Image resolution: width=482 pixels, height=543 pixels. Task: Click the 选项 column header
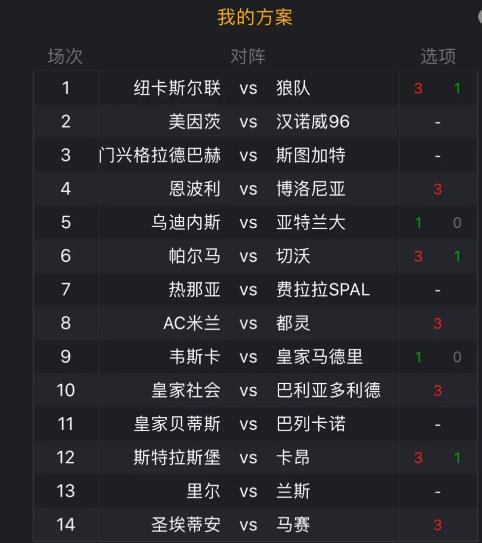tap(438, 56)
